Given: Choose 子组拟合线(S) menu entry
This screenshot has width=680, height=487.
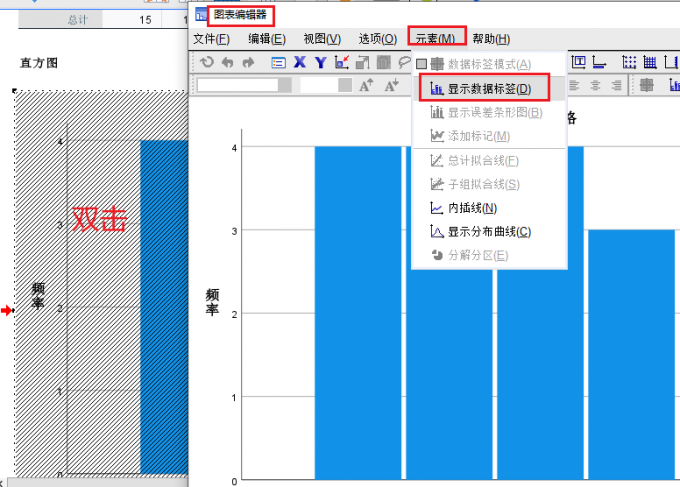Looking at the screenshot, I should pyautogui.click(x=489, y=184).
